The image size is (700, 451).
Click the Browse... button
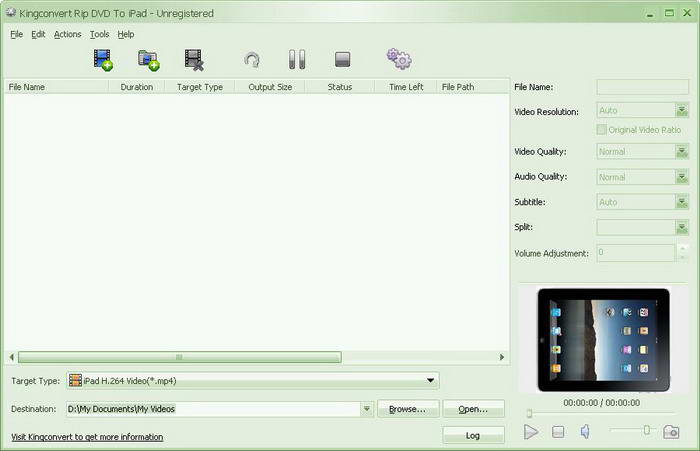tap(408, 409)
